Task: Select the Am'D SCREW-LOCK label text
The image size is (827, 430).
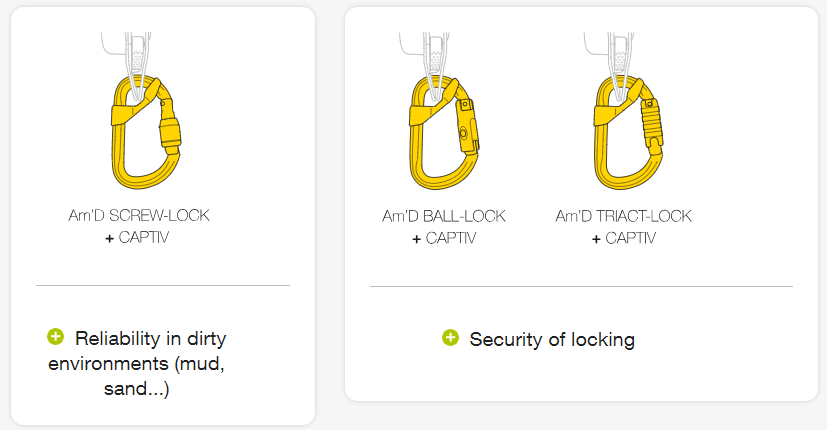Action: tap(139, 215)
